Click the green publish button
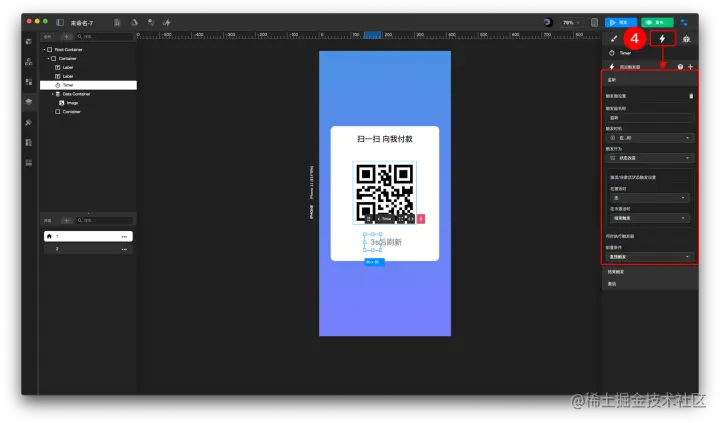720x423 pixels. (x=657, y=22)
